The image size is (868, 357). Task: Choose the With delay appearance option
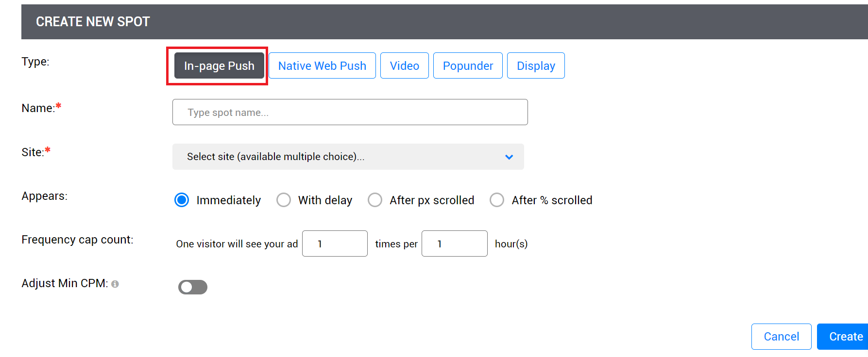(284, 200)
